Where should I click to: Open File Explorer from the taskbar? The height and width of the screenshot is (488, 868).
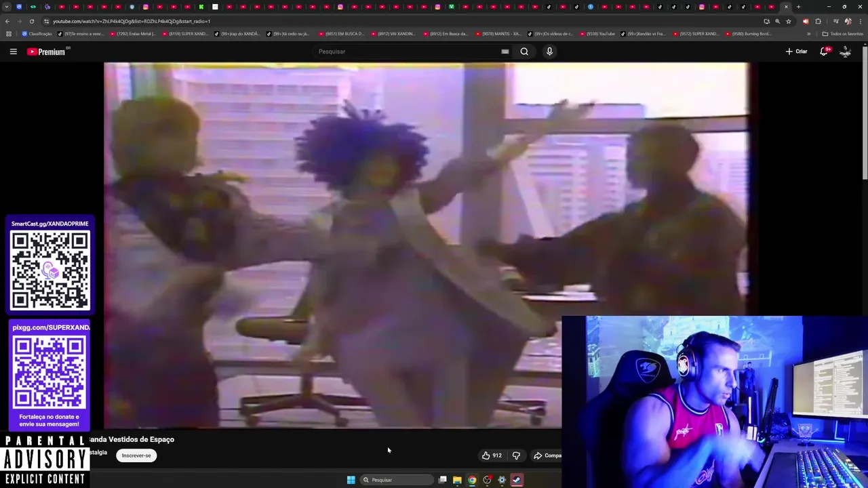click(457, 480)
